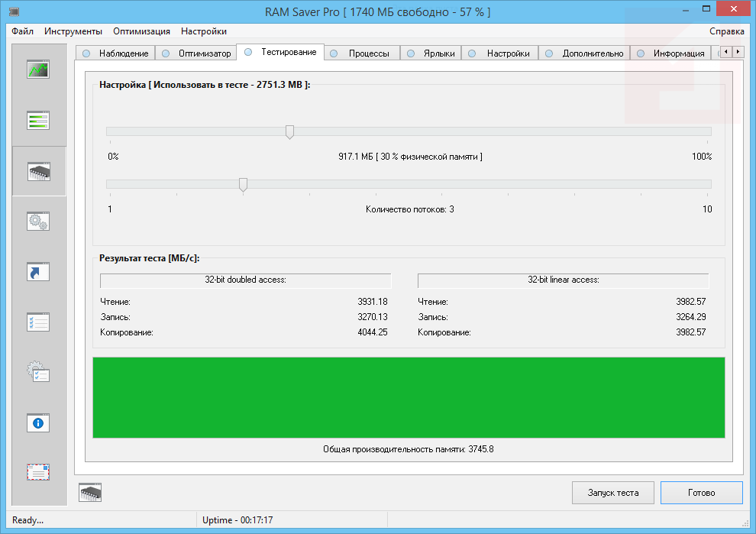The image size is (756, 534).
Task: Click the Запуск теста button
Action: click(612, 493)
